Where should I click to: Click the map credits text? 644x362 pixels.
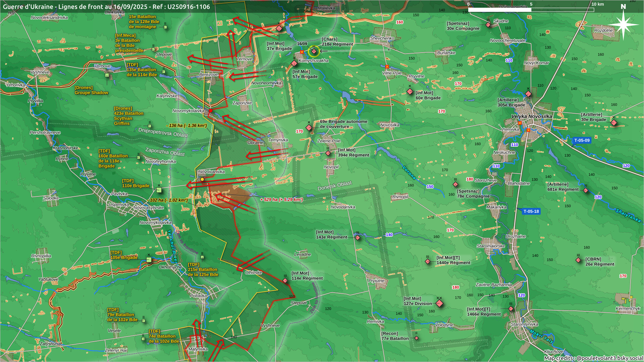(x=593, y=358)
